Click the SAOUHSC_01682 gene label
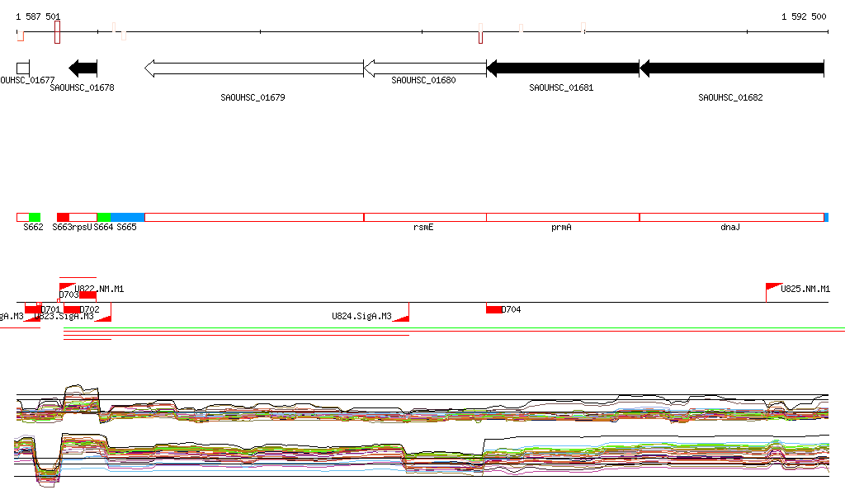The height and width of the screenshot is (504, 845). point(730,97)
